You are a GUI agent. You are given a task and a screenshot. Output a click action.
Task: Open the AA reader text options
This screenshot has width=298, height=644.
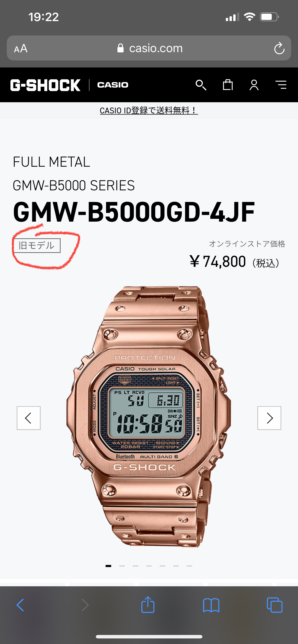tap(21, 48)
